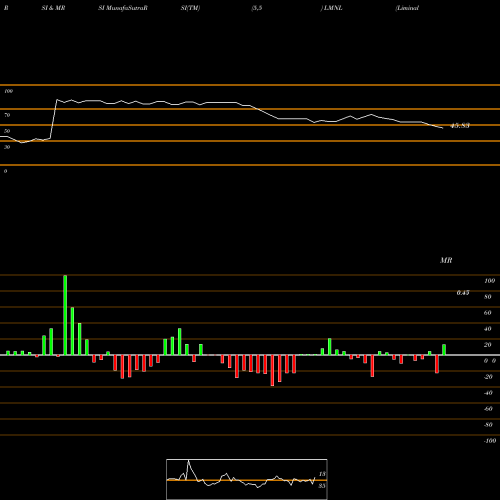Click the MR axis label -100
Viewport: 500px width, 500px height.
pyautogui.click(x=490, y=441)
